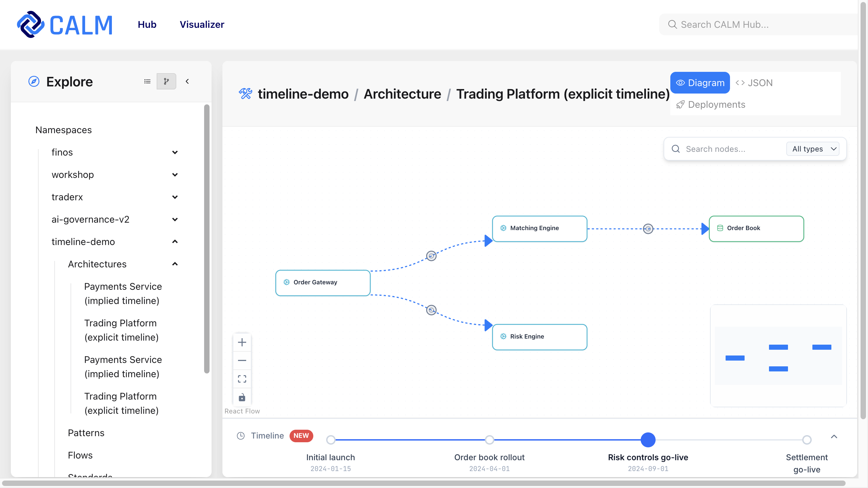Image resolution: width=868 pixels, height=488 pixels.
Task: Switch to the Deployments tab
Action: pyautogui.click(x=711, y=104)
